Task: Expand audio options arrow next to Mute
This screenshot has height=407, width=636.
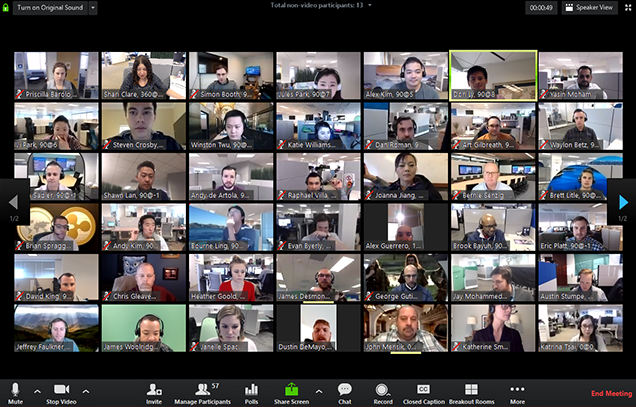Action: point(37,391)
